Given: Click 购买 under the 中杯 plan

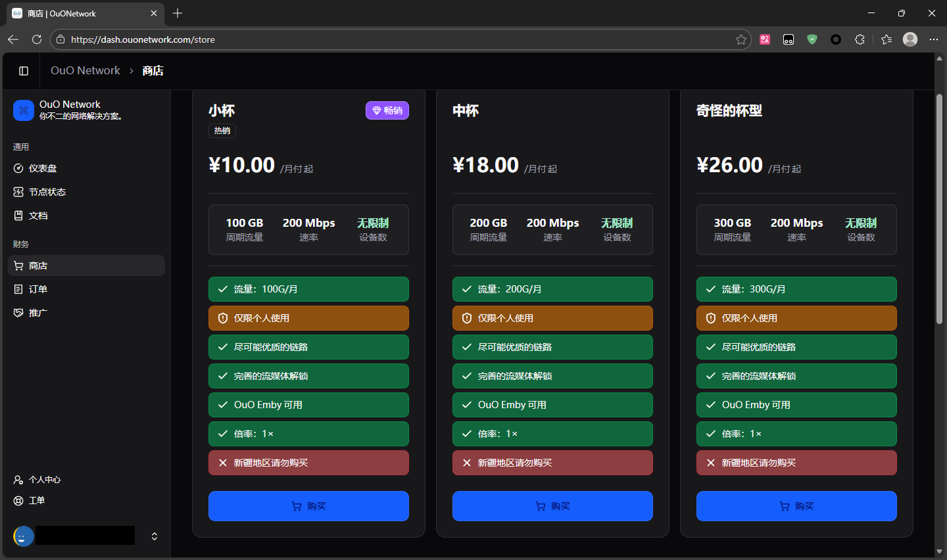Looking at the screenshot, I should [552, 506].
